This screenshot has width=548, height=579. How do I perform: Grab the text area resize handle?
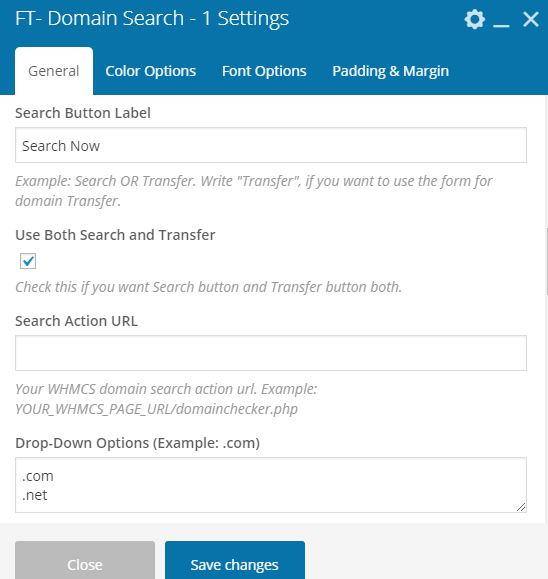[x=521, y=507]
